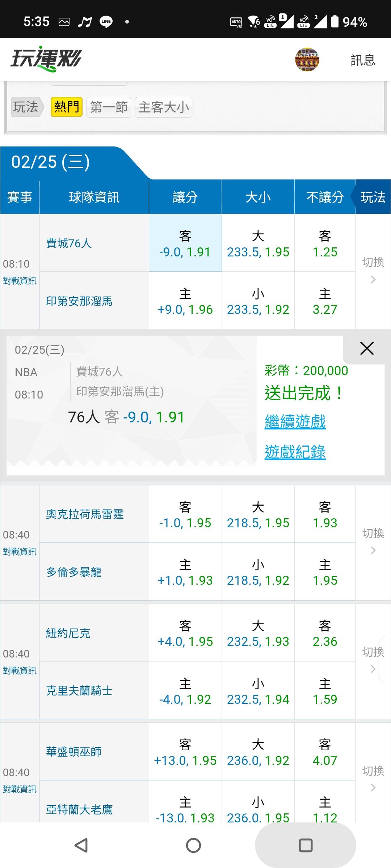Select 主 +9.0 spread for 印第安那溜馬
The height and width of the screenshot is (868, 391).
pos(185,301)
